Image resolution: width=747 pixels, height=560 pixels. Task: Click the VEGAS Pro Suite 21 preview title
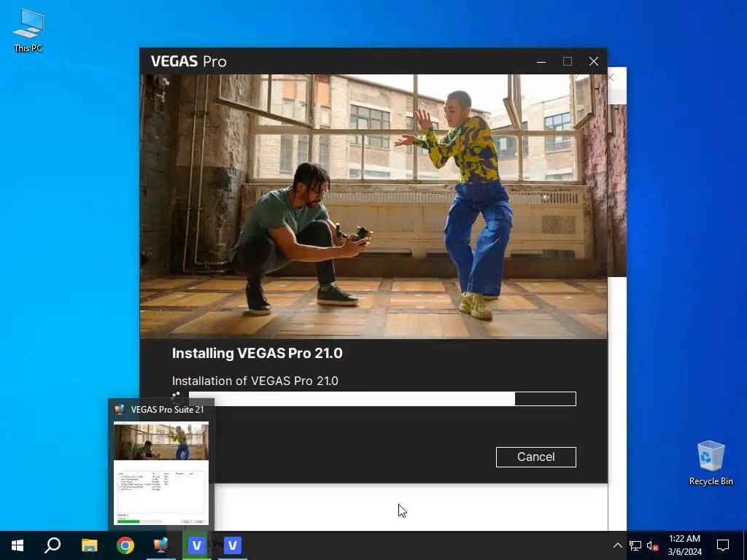pyautogui.click(x=167, y=410)
